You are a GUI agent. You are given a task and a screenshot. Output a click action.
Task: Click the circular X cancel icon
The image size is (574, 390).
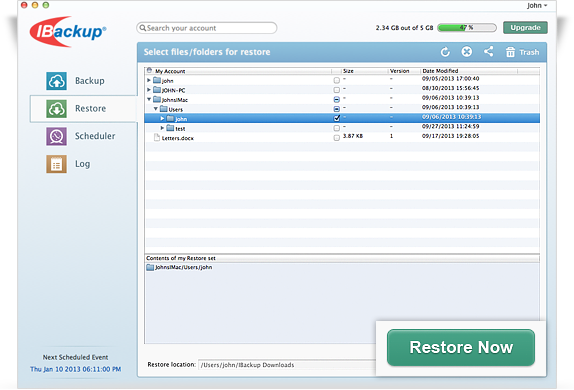click(467, 52)
